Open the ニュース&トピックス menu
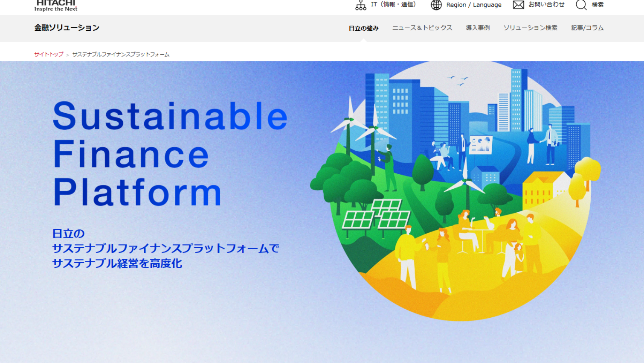 point(422,28)
